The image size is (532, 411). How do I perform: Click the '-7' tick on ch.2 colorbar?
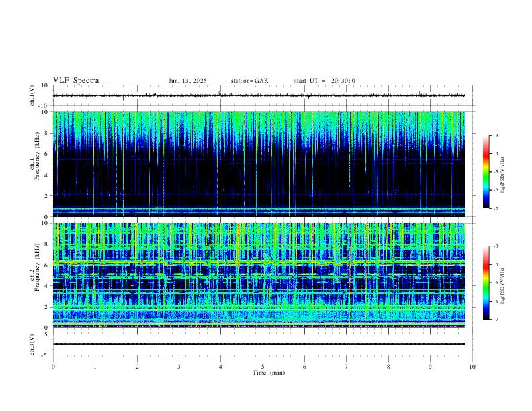point(496,319)
